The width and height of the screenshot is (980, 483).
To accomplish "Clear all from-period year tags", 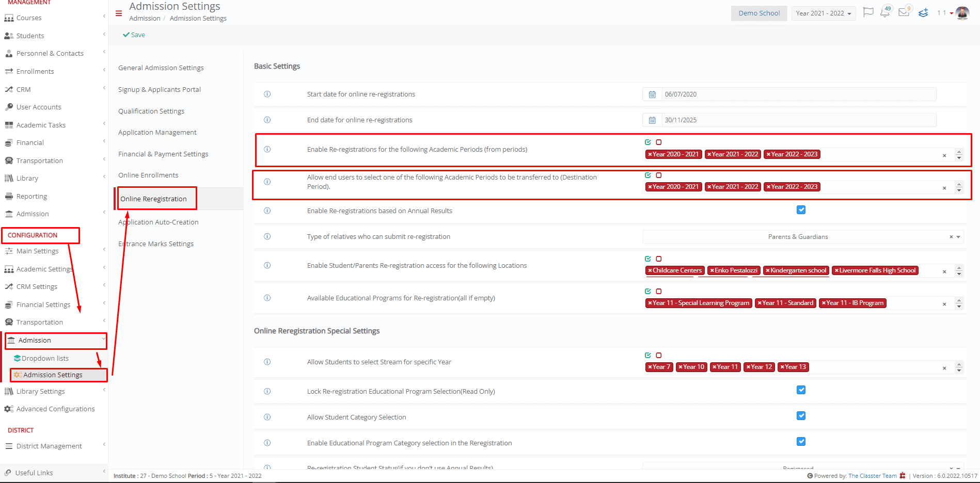I will pyautogui.click(x=944, y=155).
